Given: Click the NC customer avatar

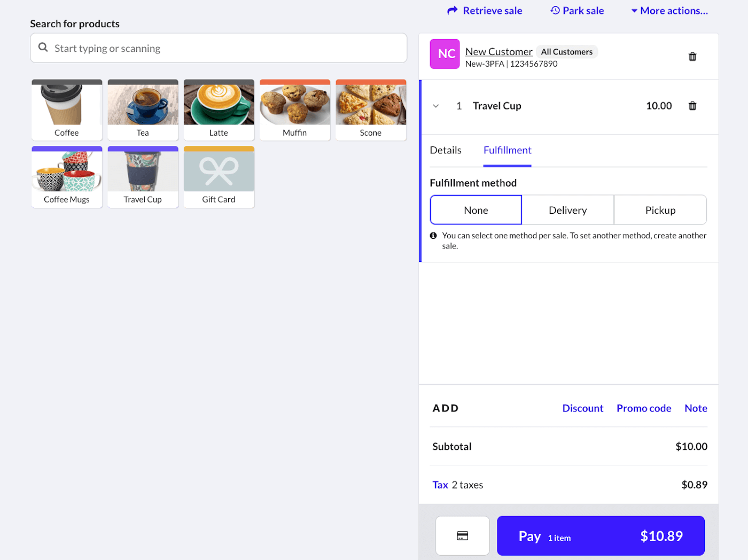Looking at the screenshot, I should [445, 54].
